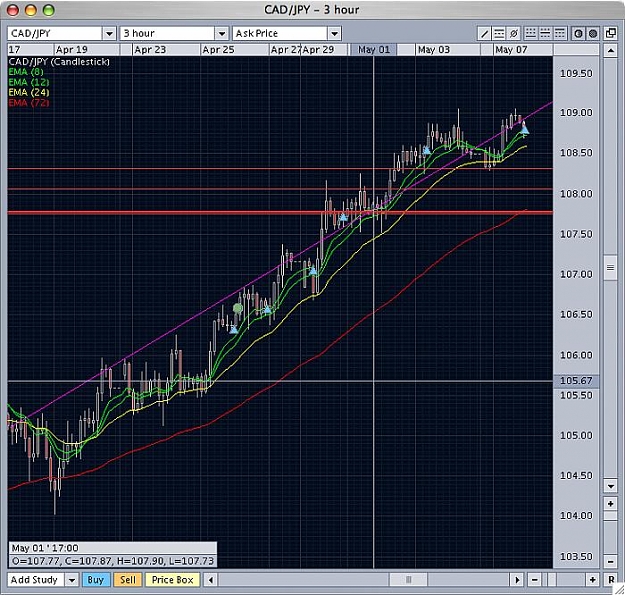Click the highlighted May 01 date header
This screenshot has width=625, height=595.
tap(373, 50)
